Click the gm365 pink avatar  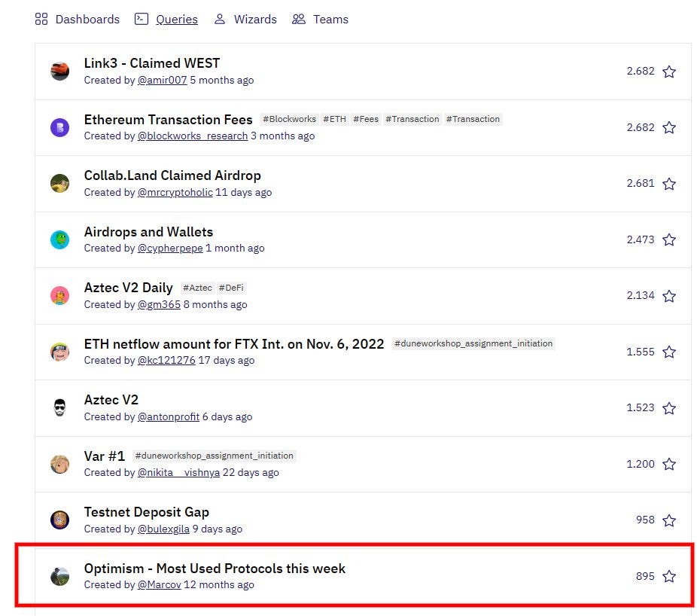pos(59,296)
